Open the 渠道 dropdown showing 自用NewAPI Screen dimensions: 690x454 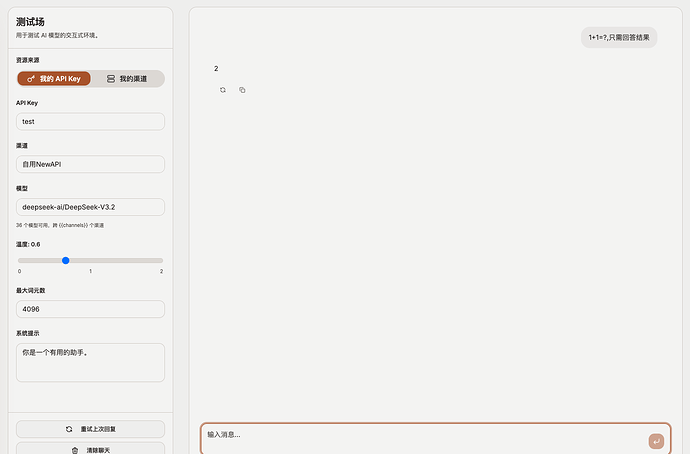pyautogui.click(x=90, y=164)
